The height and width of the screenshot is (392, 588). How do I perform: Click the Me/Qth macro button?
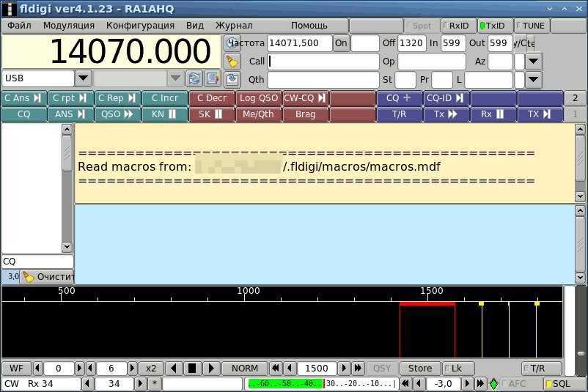click(x=259, y=114)
